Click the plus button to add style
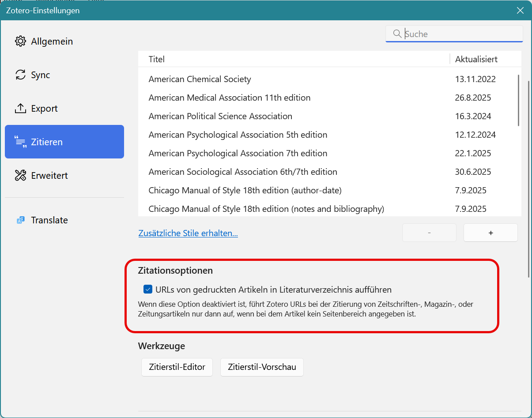This screenshot has height=418, width=532. coord(490,233)
